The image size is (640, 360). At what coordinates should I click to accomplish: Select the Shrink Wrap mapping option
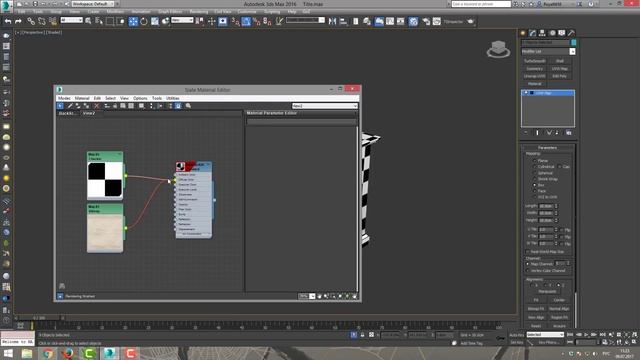pyautogui.click(x=535, y=179)
